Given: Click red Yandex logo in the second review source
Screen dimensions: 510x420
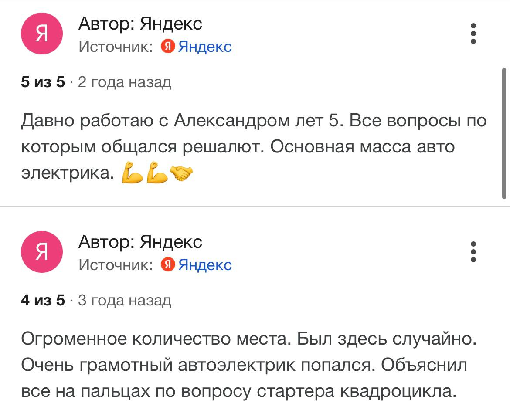Looking at the screenshot, I should point(168,264).
